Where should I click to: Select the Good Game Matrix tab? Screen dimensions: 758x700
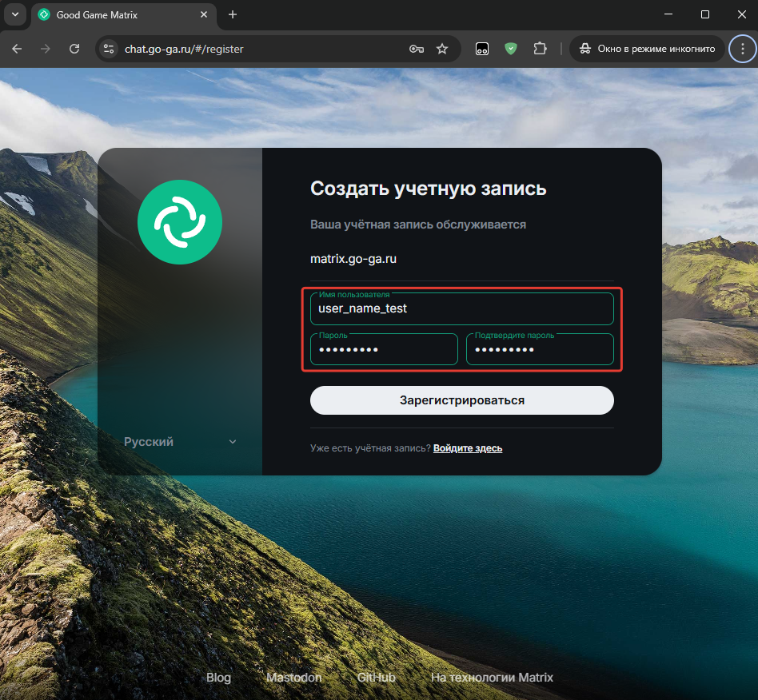point(124,15)
